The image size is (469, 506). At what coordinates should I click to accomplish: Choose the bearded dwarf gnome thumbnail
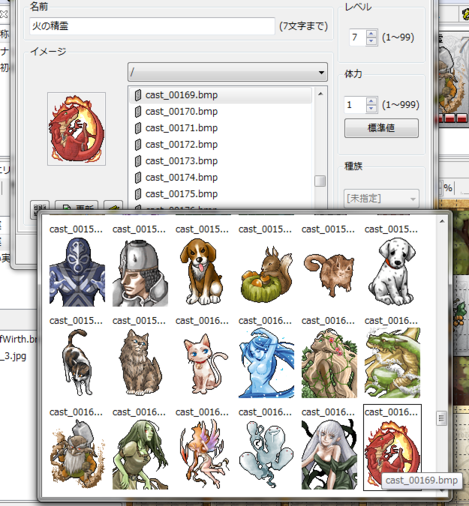[77, 454]
